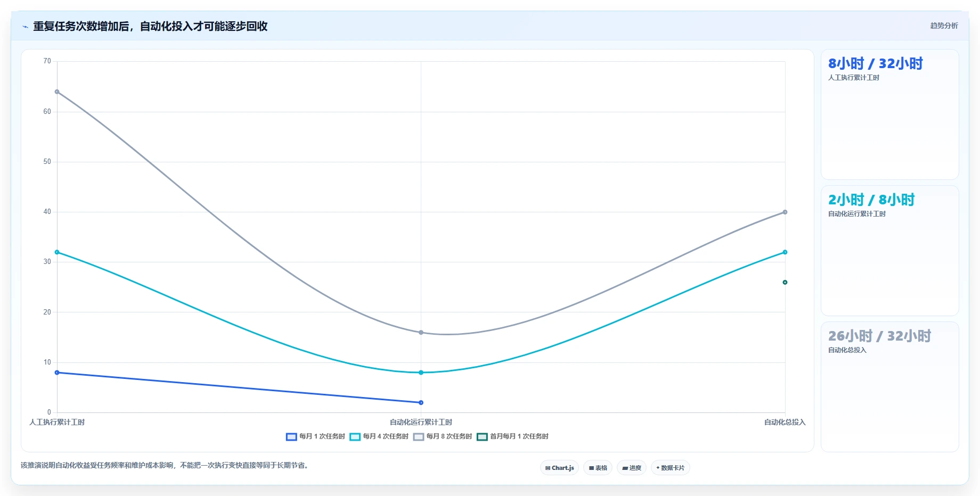Click the x-axis label 自动化运行累计工时

pos(421,423)
